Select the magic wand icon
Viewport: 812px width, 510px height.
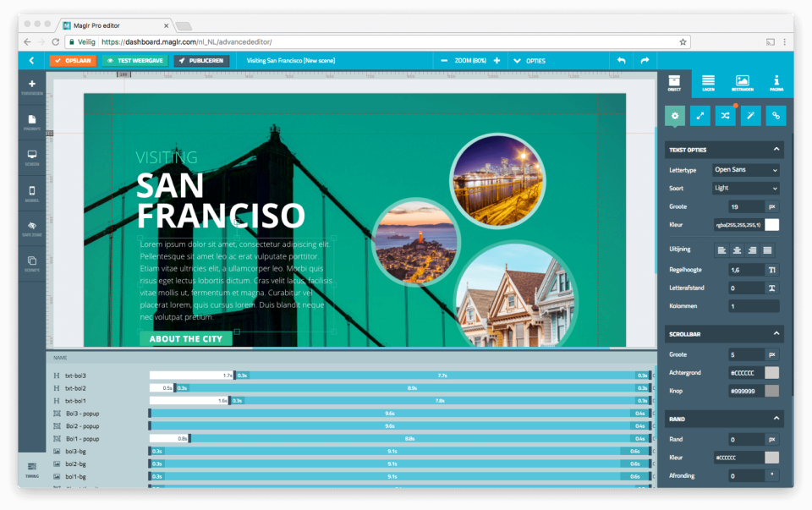click(x=750, y=116)
